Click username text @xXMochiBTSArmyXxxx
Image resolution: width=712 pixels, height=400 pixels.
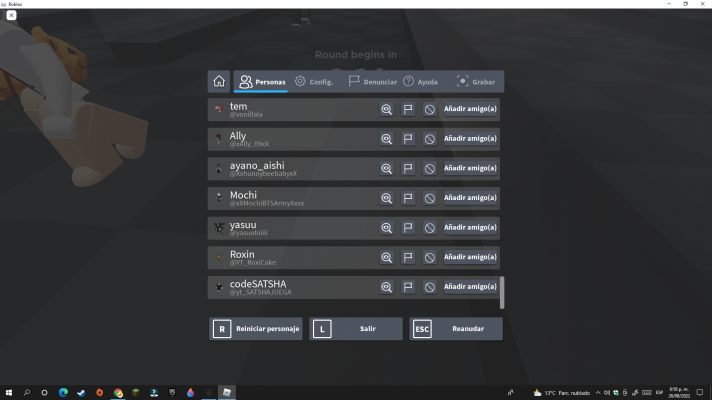[267, 203]
